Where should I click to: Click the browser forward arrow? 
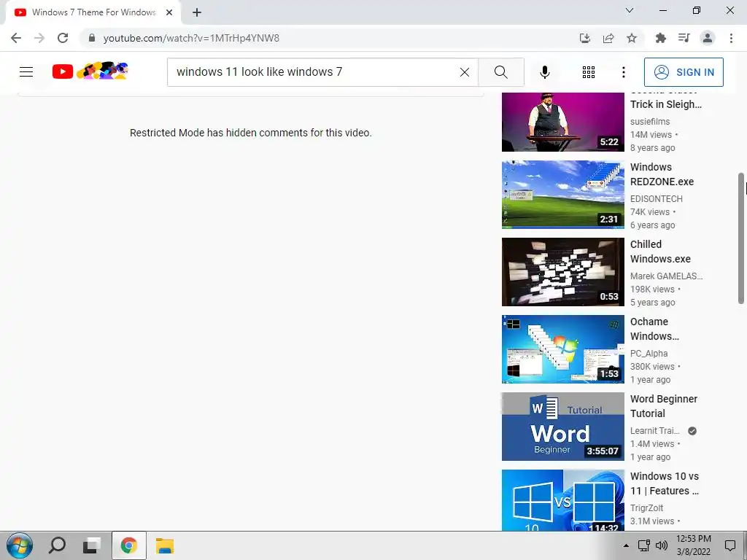coord(39,38)
